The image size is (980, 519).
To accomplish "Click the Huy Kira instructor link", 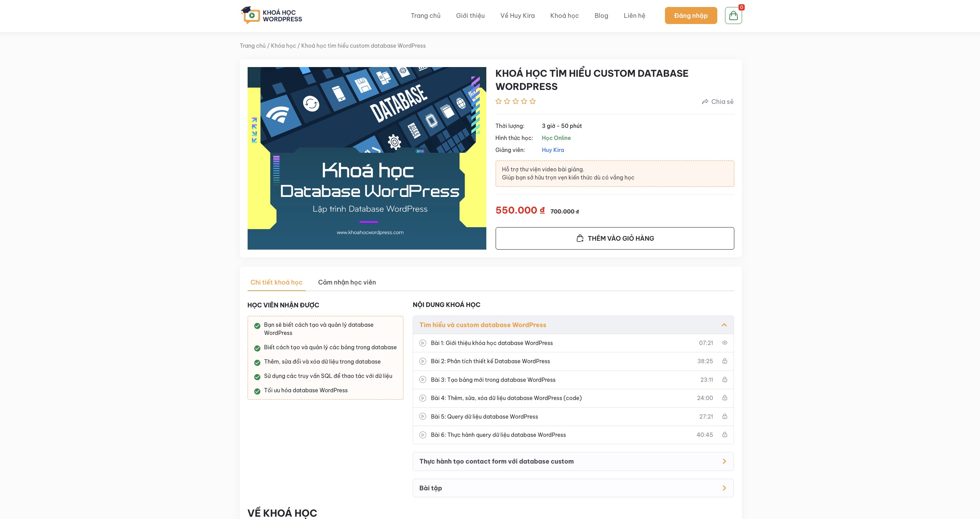I will point(553,150).
